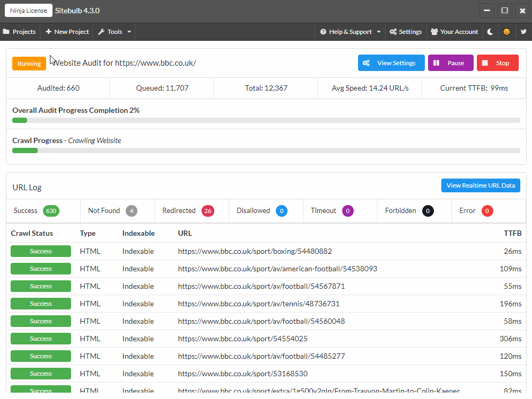Click the av/football/54560048 URL
The height and width of the screenshot is (399, 532).
(261, 321)
